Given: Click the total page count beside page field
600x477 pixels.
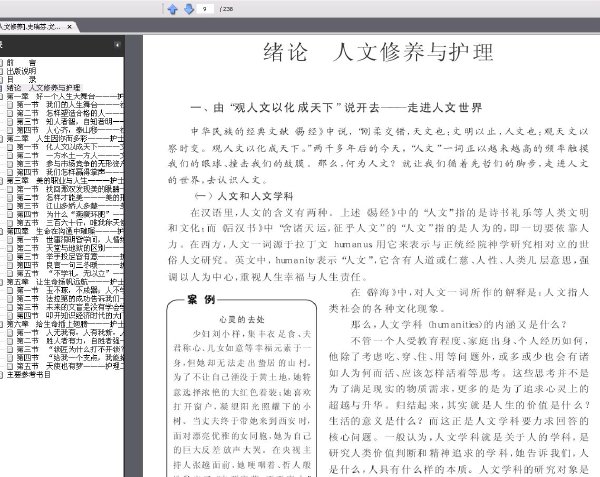Looking at the screenshot, I should click(x=226, y=9).
